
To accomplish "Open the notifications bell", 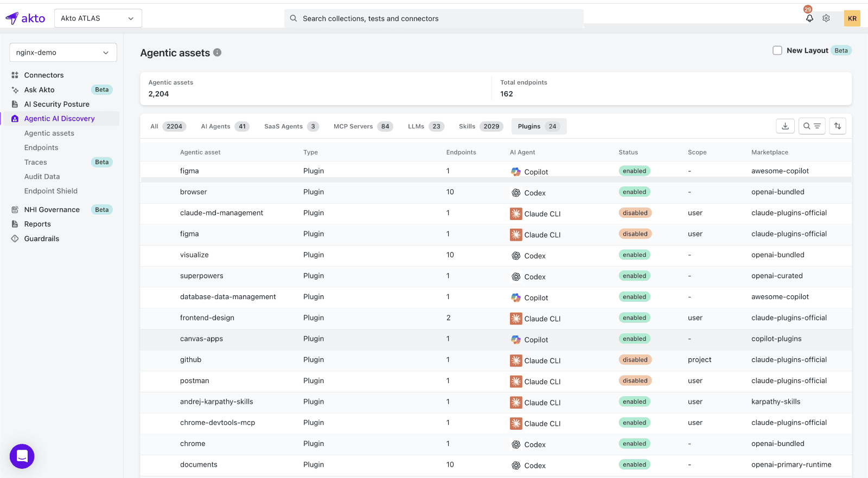I will click(x=809, y=18).
